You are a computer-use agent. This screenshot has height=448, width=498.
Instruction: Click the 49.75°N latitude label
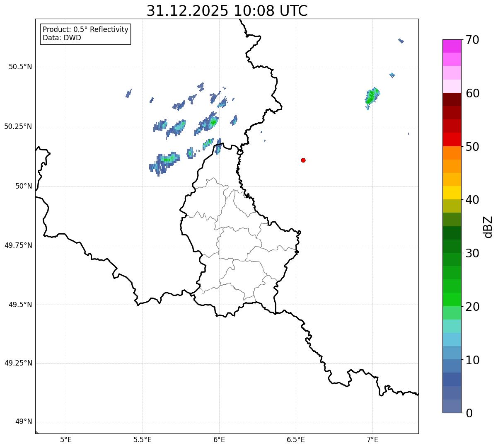pos(18,245)
